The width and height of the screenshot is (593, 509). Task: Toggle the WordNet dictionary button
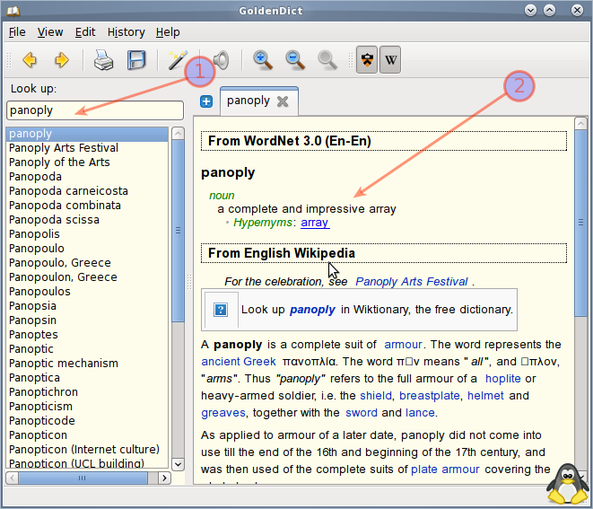click(x=367, y=60)
